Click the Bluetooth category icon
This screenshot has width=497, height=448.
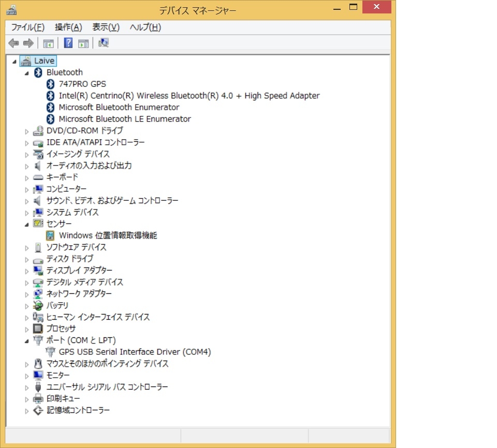click(x=38, y=72)
